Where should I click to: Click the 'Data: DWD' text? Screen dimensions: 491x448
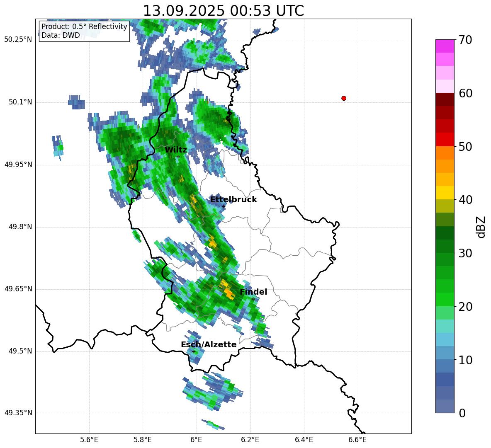coord(61,35)
